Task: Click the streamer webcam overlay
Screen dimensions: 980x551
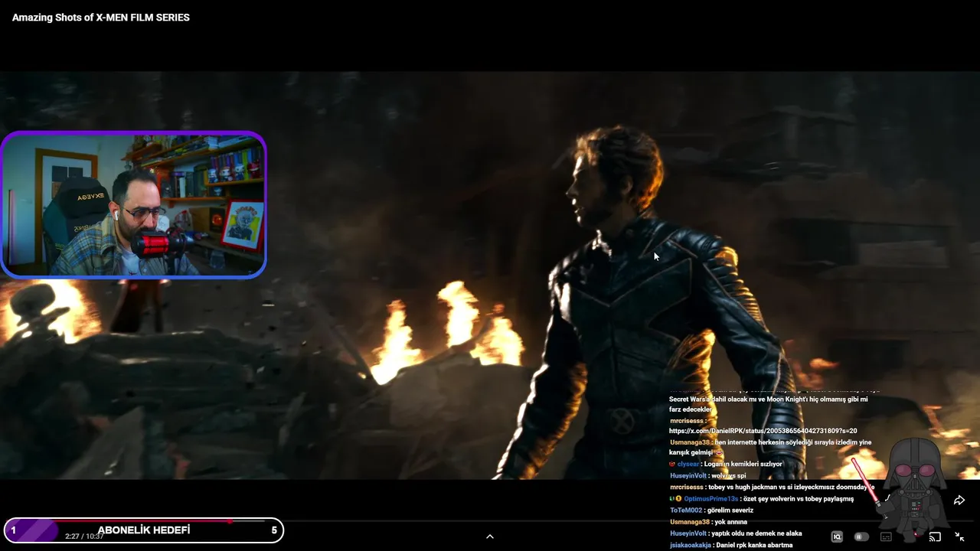Action: (x=133, y=204)
